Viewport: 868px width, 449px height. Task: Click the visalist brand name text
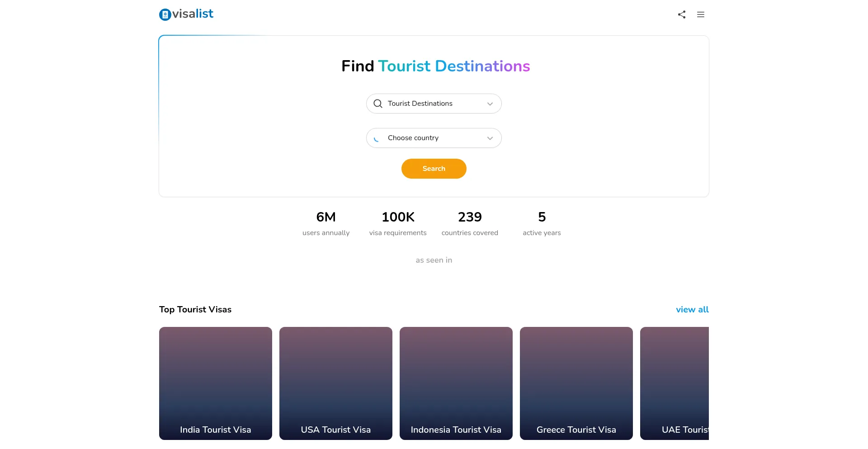click(193, 14)
